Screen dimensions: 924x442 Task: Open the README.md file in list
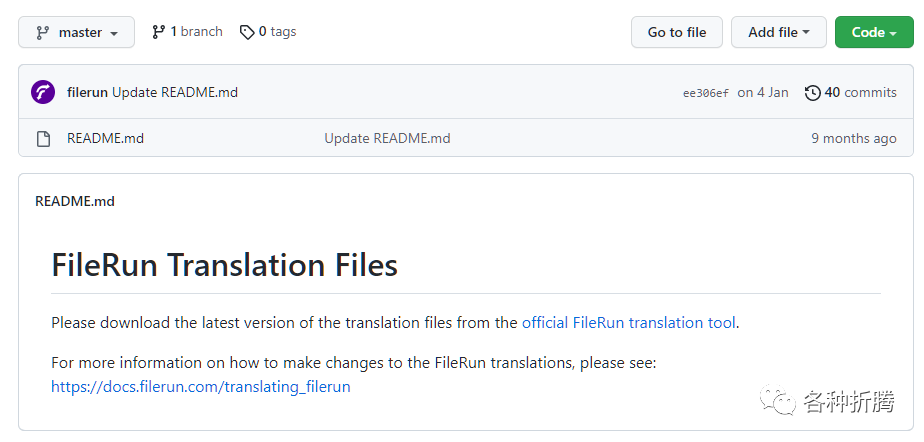tap(105, 139)
